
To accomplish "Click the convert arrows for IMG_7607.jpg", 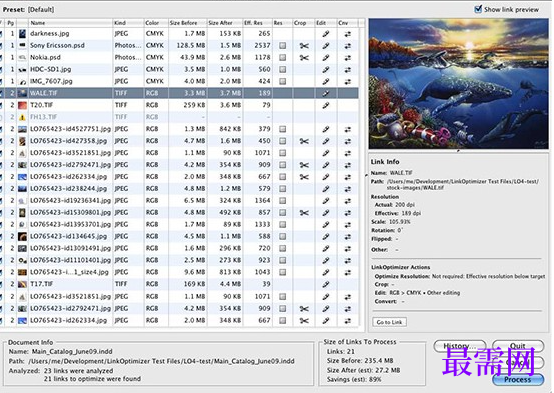I will (348, 82).
